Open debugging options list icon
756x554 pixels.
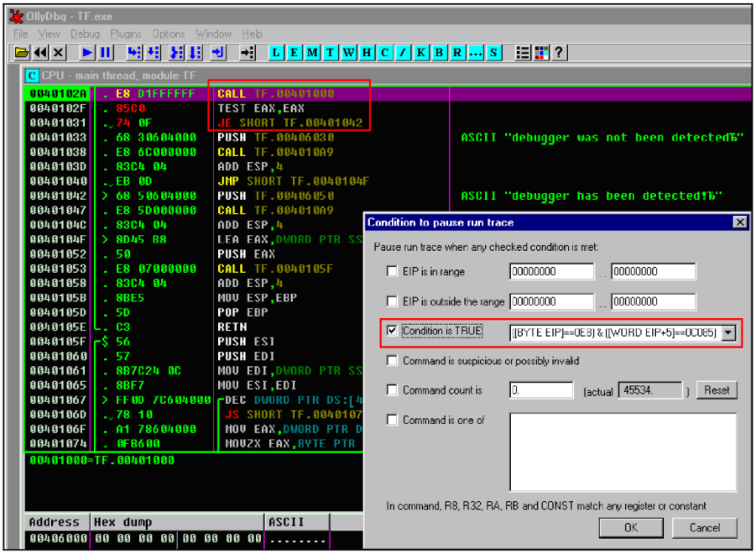(x=523, y=53)
